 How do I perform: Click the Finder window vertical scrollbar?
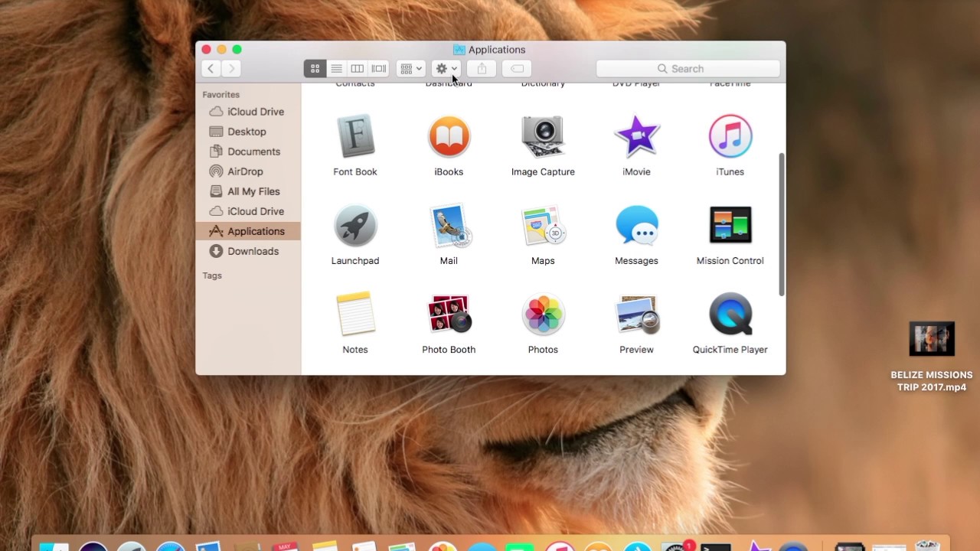(782, 224)
